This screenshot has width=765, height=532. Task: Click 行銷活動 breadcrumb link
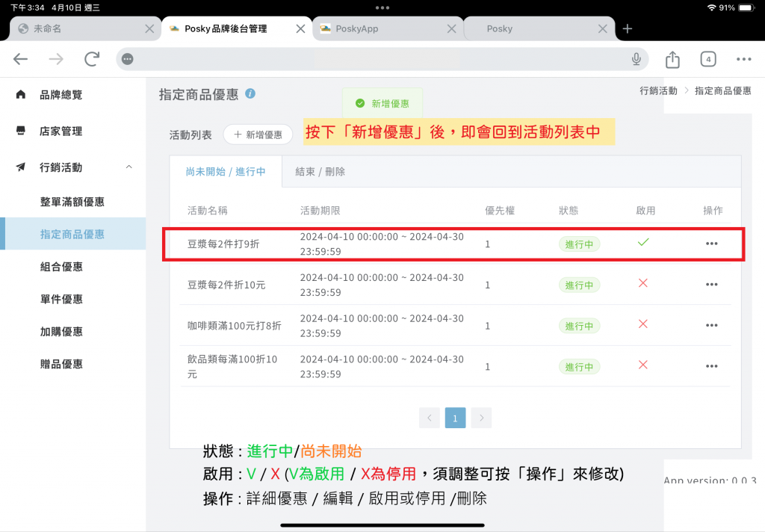658,90
